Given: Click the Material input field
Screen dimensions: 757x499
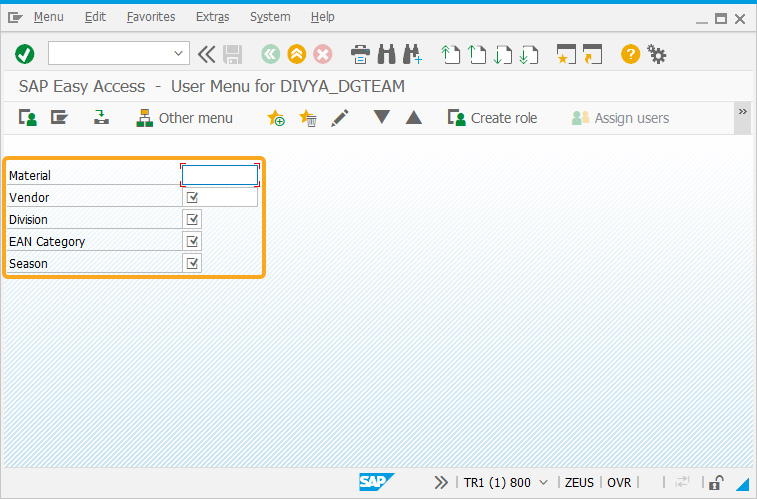Looking at the screenshot, I should (x=220, y=175).
